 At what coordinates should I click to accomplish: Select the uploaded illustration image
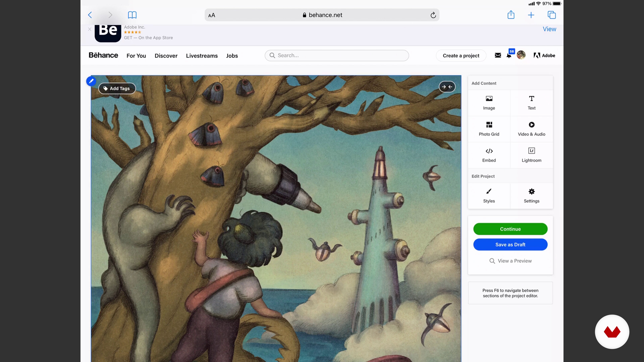[276, 219]
